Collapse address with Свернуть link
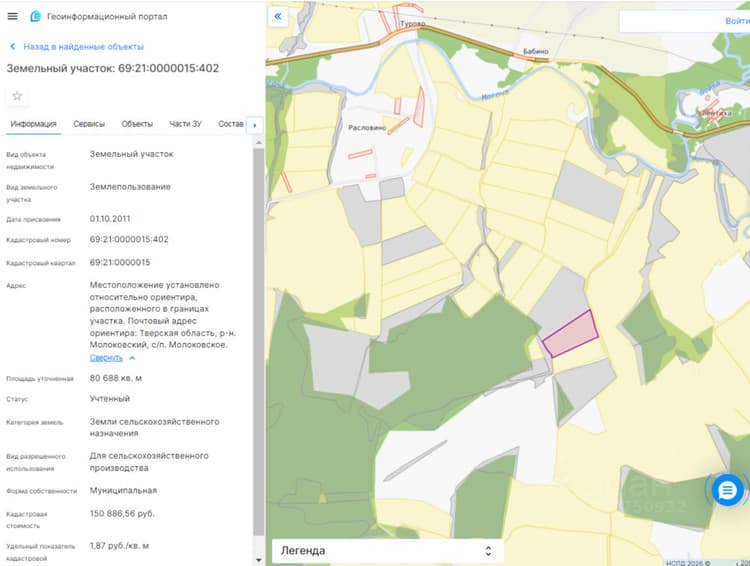This screenshot has height=566, width=750. (106, 358)
